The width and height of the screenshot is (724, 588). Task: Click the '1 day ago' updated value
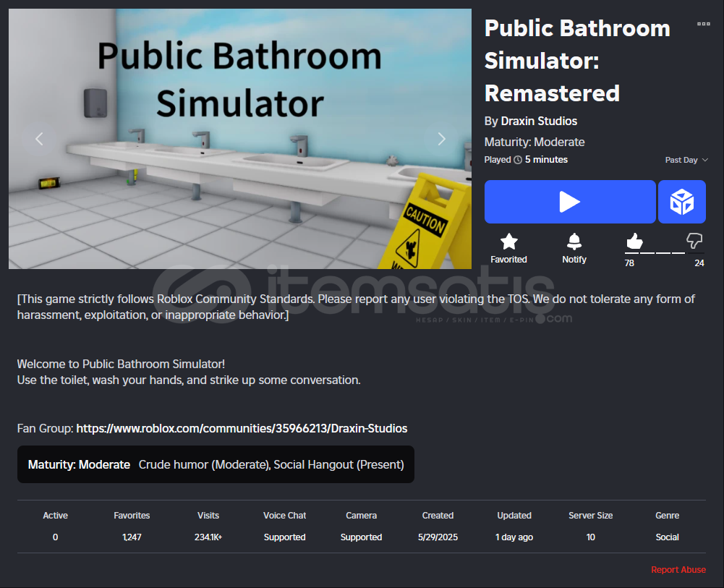click(514, 537)
